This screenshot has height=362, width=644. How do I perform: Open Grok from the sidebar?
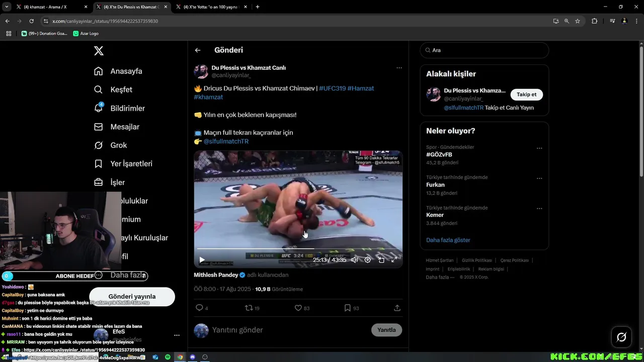pos(111,145)
